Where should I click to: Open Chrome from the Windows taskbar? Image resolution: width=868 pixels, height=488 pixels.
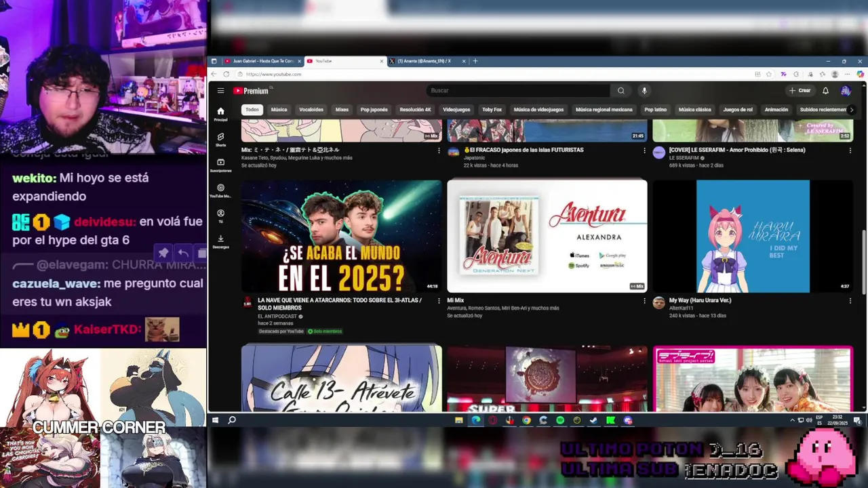526,420
